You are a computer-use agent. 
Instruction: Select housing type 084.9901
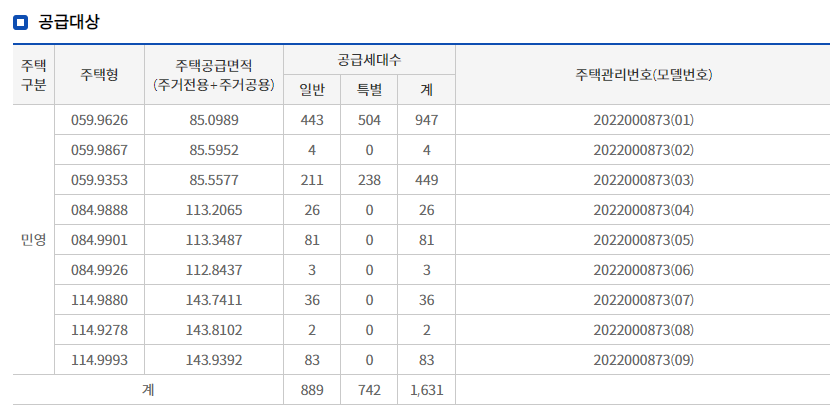pyautogui.click(x=100, y=240)
